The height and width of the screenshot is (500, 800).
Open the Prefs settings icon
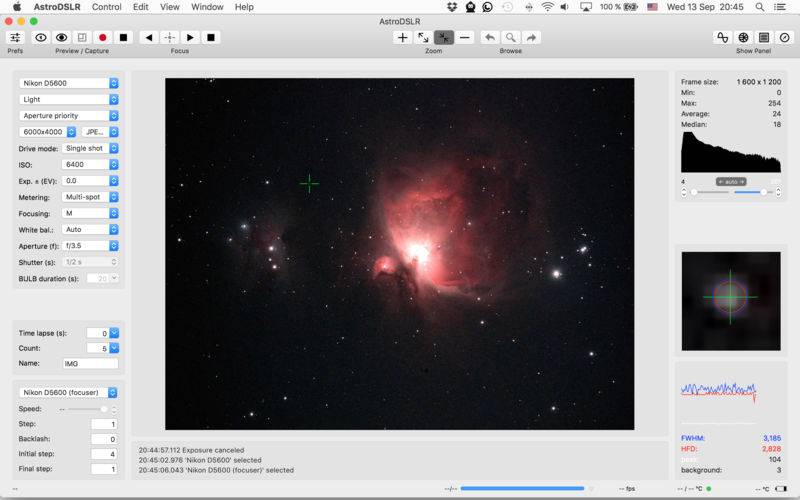click(15, 37)
